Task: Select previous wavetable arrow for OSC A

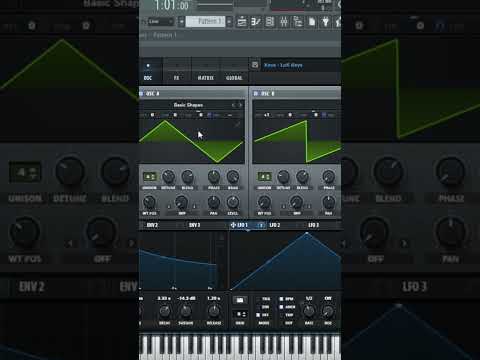Action: pos(234,105)
